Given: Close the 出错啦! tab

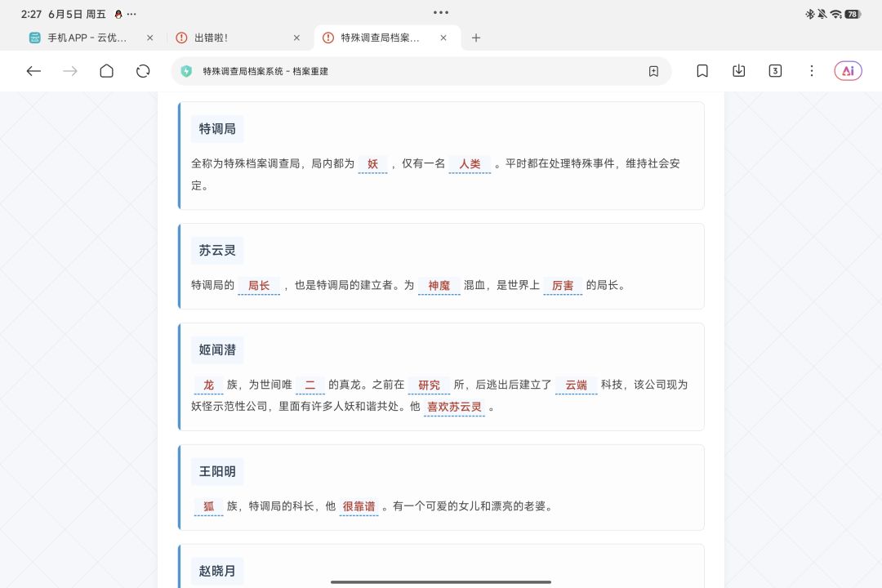Looking at the screenshot, I should point(296,38).
